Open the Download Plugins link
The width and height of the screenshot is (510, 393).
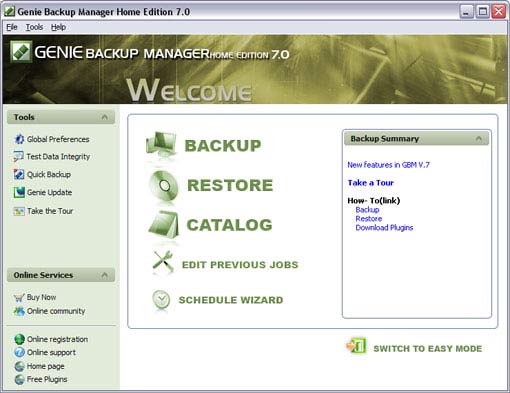pos(384,228)
